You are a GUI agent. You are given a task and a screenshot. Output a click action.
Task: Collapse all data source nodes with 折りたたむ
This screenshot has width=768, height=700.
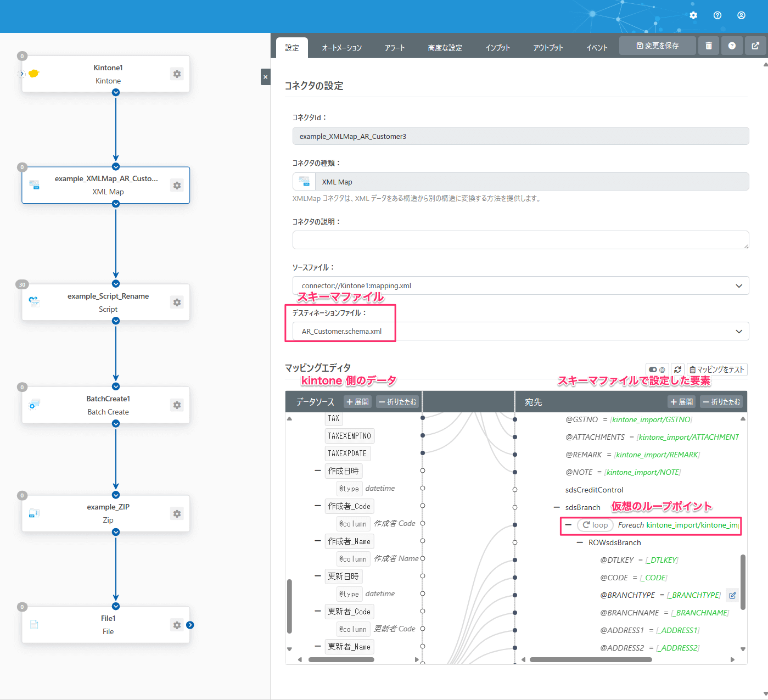click(397, 402)
